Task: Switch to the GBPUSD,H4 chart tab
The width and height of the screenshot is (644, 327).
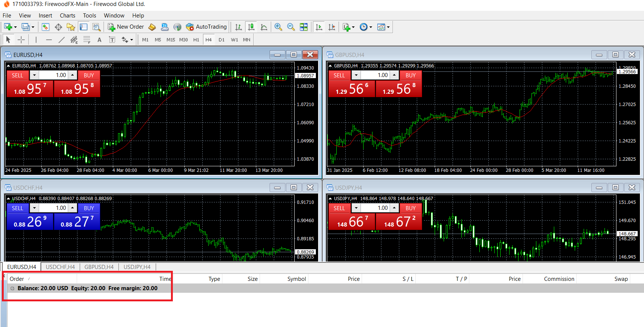Action: click(x=99, y=267)
